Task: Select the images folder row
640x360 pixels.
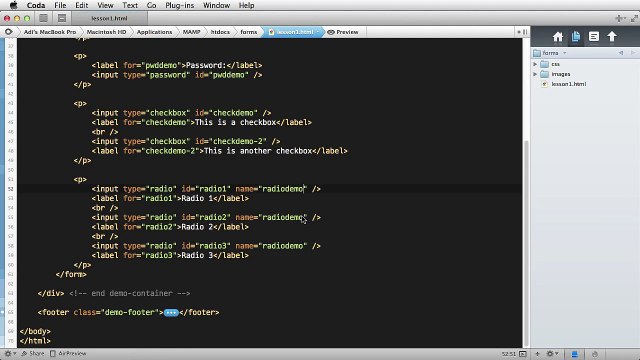Action: click(585, 74)
